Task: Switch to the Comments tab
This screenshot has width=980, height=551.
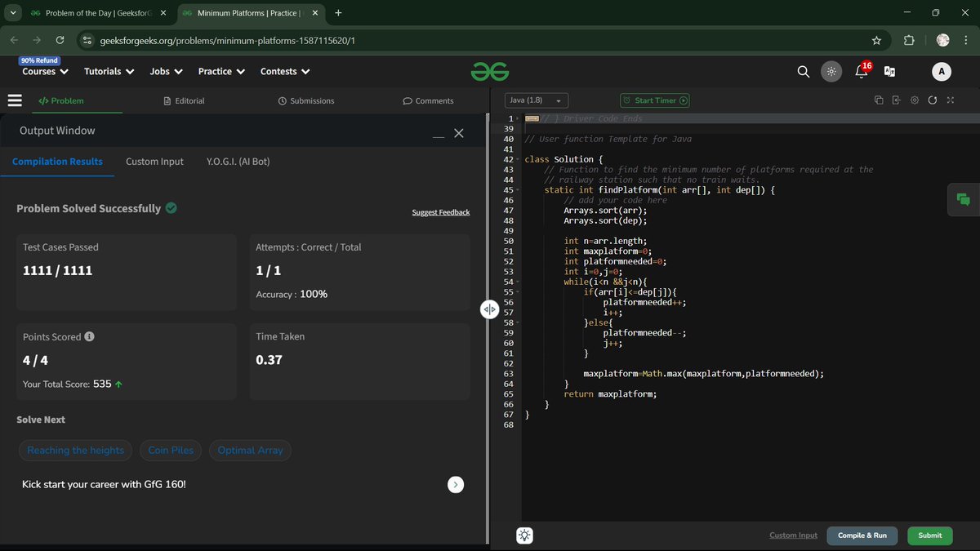Action: tap(428, 100)
